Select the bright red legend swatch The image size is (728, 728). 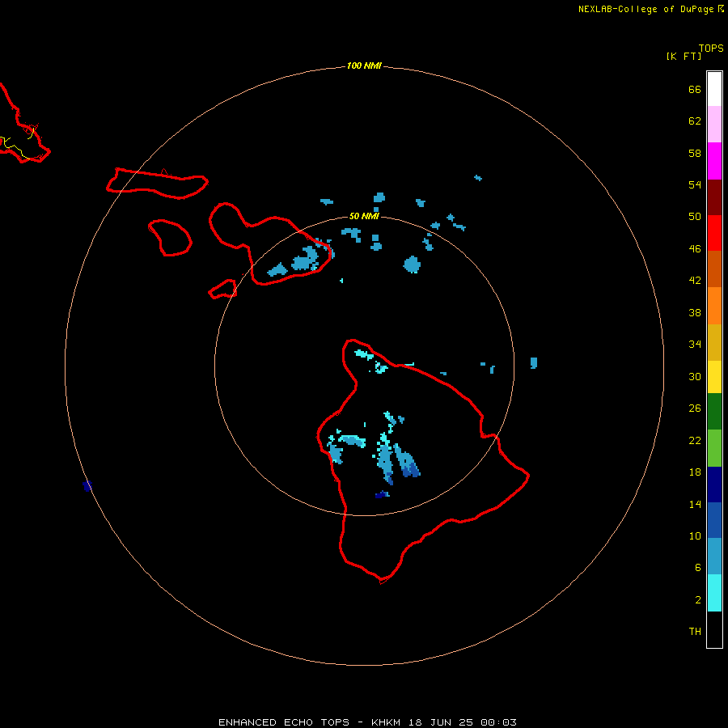pyautogui.click(x=714, y=233)
